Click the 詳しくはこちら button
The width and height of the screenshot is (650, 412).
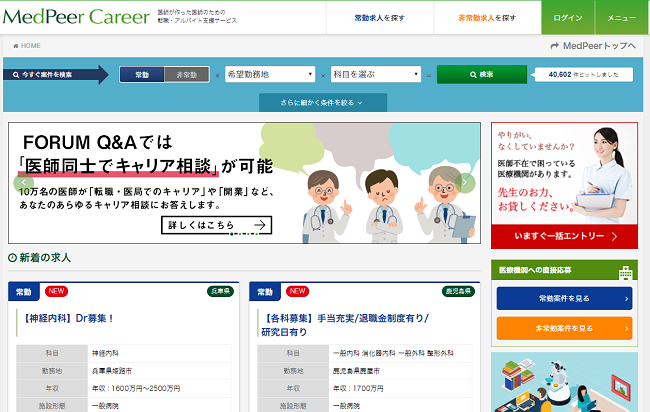[x=216, y=225]
